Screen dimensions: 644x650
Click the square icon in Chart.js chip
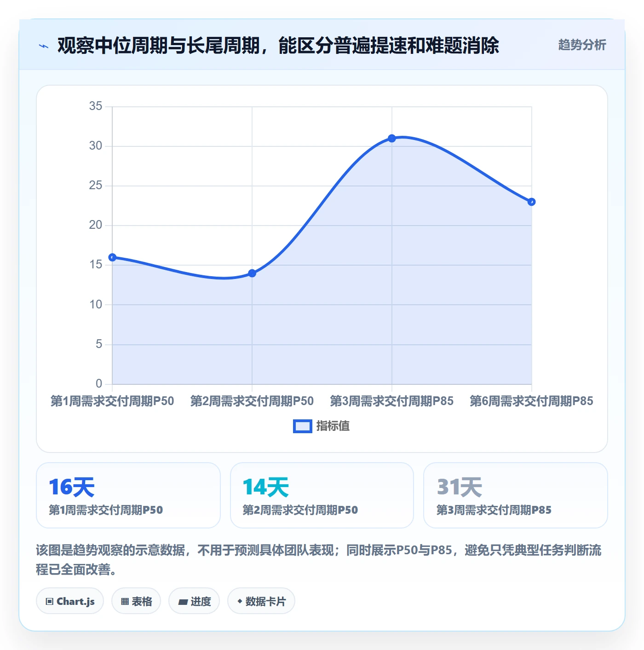(x=50, y=601)
